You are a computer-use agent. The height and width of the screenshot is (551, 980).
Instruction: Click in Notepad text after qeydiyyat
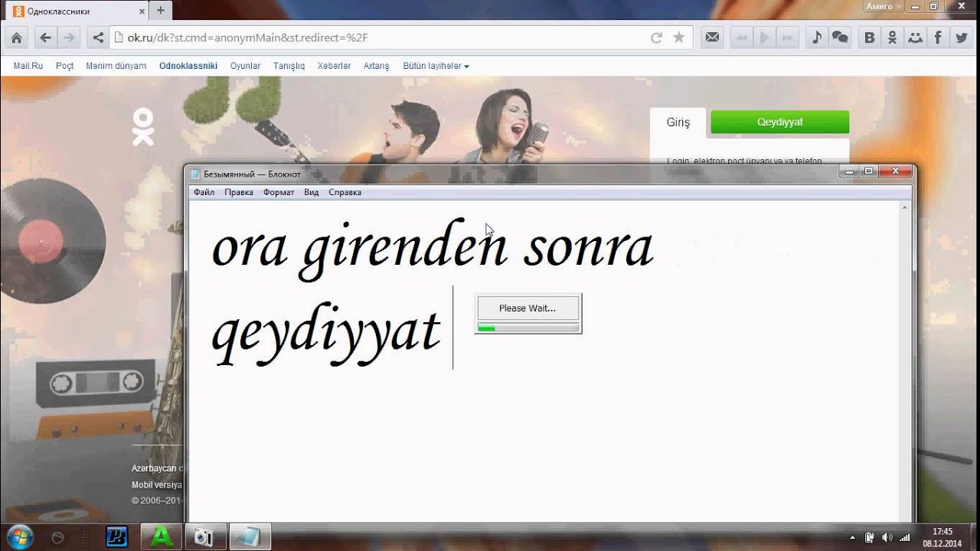pos(453,329)
